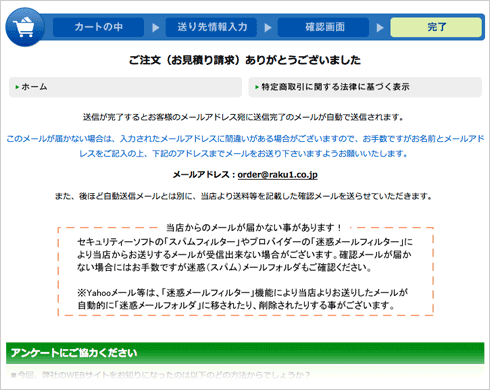
Task: Click the text 送信が完了するとお客様のメールアドレス宛に
Action: [243, 117]
